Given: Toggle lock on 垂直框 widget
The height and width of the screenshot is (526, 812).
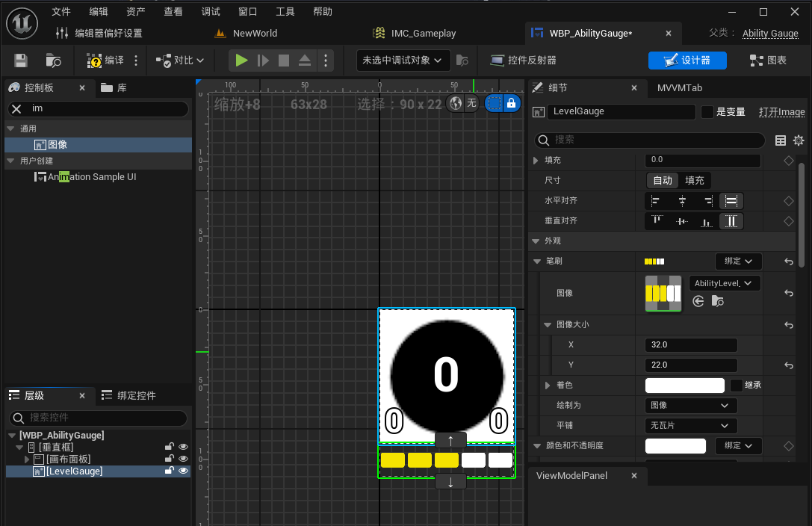Looking at the screenshot, I should [169, 447].
